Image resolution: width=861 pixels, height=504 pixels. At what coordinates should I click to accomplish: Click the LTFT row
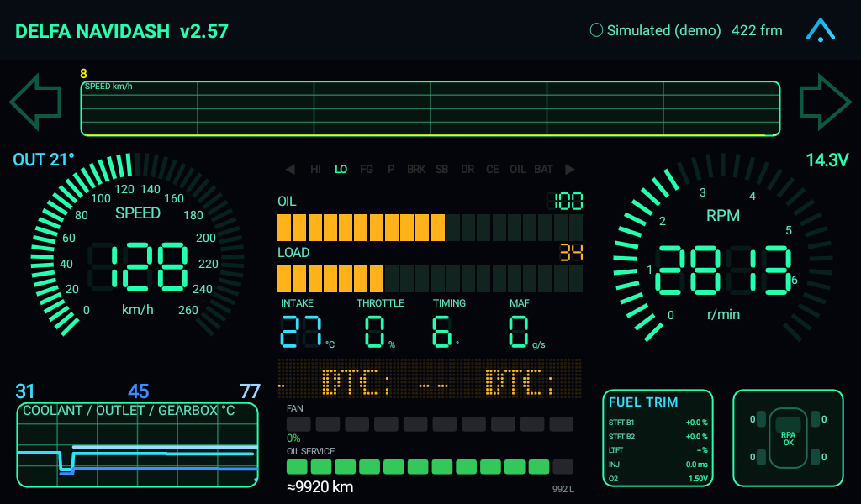pos(658,450)
